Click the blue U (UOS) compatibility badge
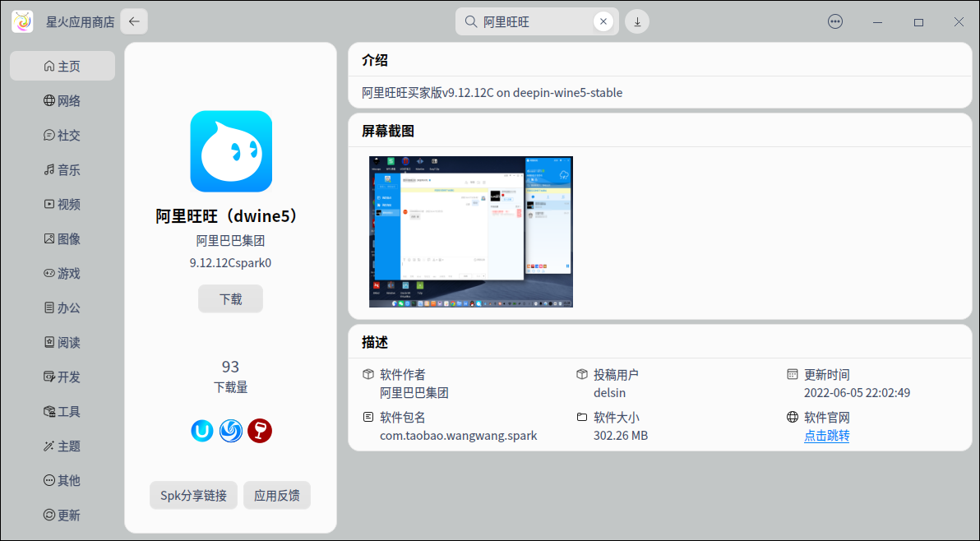Image resolution: width=980 pixels, height=541 pixels. coord(202,431)
